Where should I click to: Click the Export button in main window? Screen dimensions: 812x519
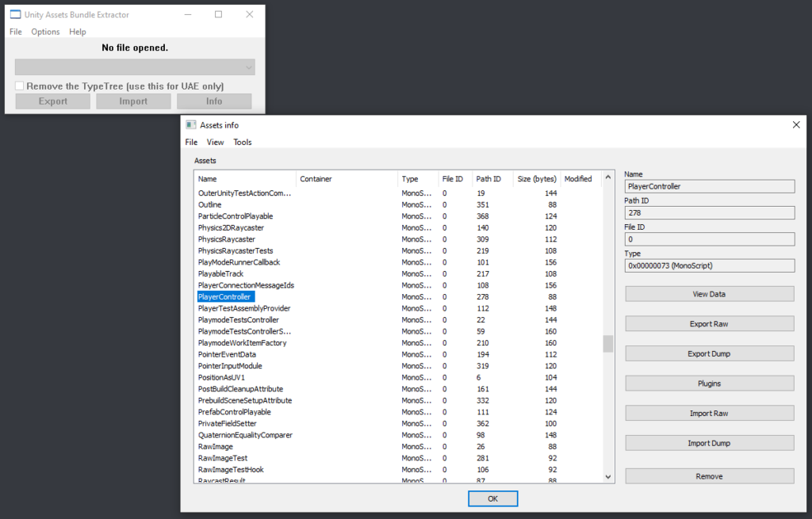click(53, 101)
